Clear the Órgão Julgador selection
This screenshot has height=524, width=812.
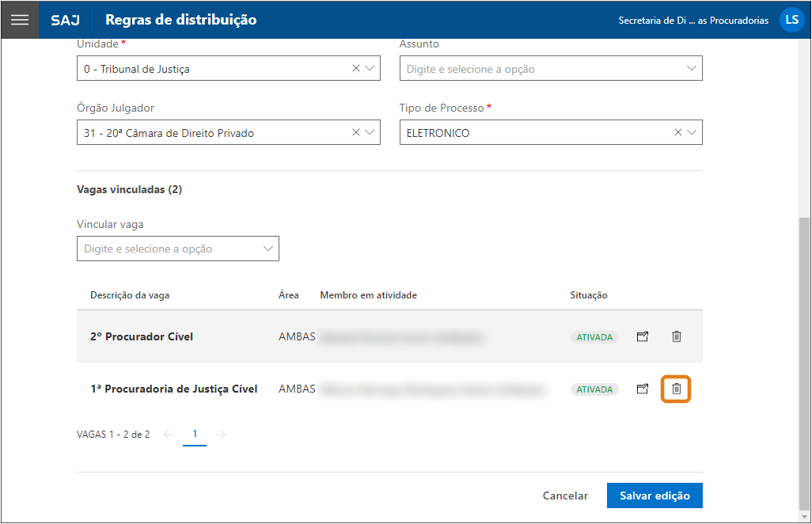click(356, 133)
